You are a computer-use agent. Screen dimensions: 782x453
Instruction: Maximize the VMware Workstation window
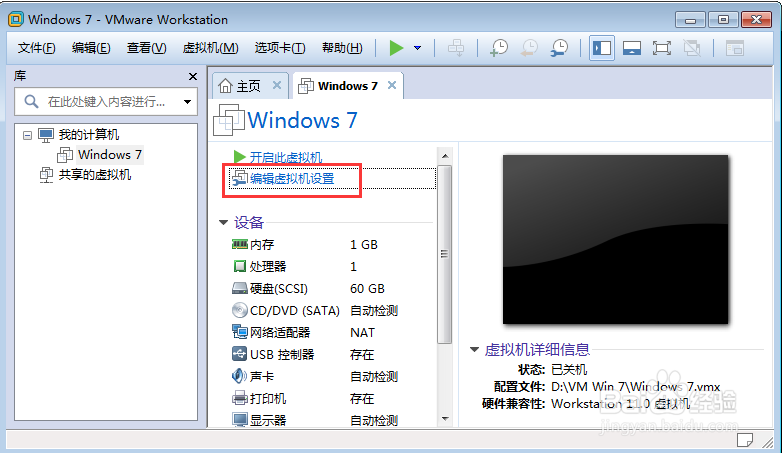pyautogui.click(x=723, y=20)
